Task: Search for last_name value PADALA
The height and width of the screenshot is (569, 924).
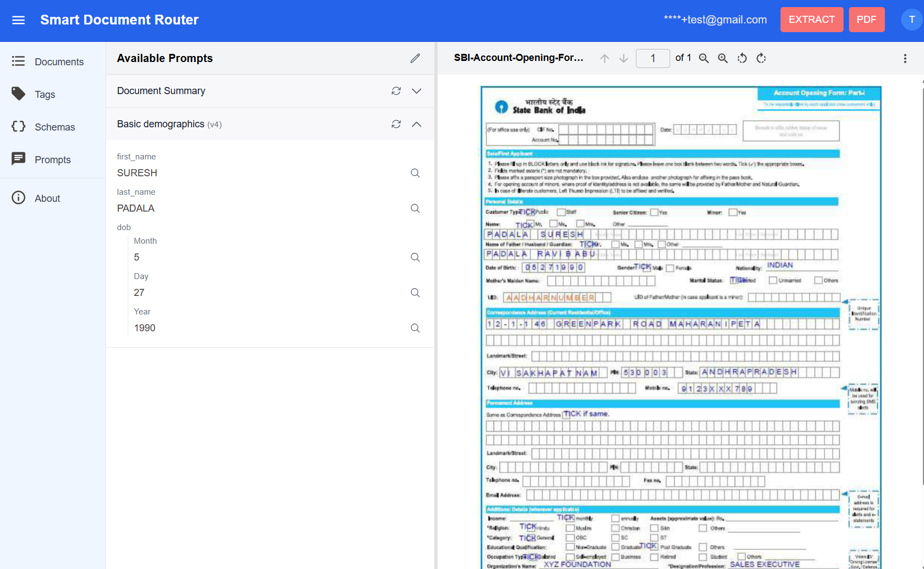Action: click(x=415, y=208)
